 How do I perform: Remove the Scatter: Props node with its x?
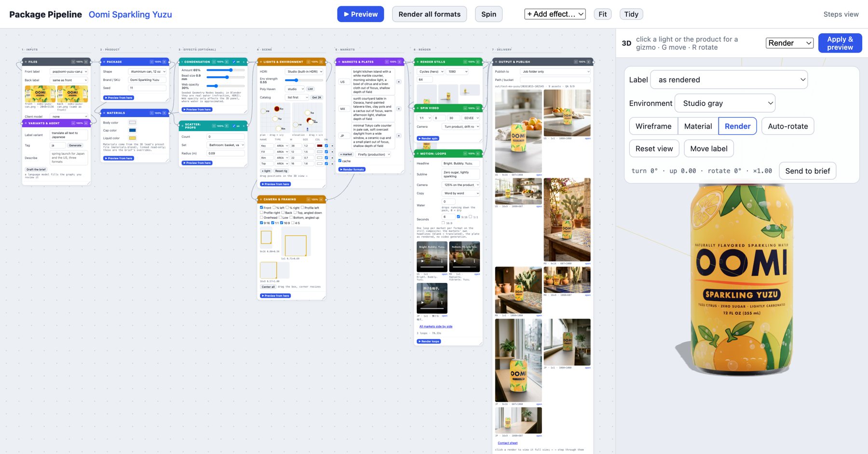pos(244,126)
